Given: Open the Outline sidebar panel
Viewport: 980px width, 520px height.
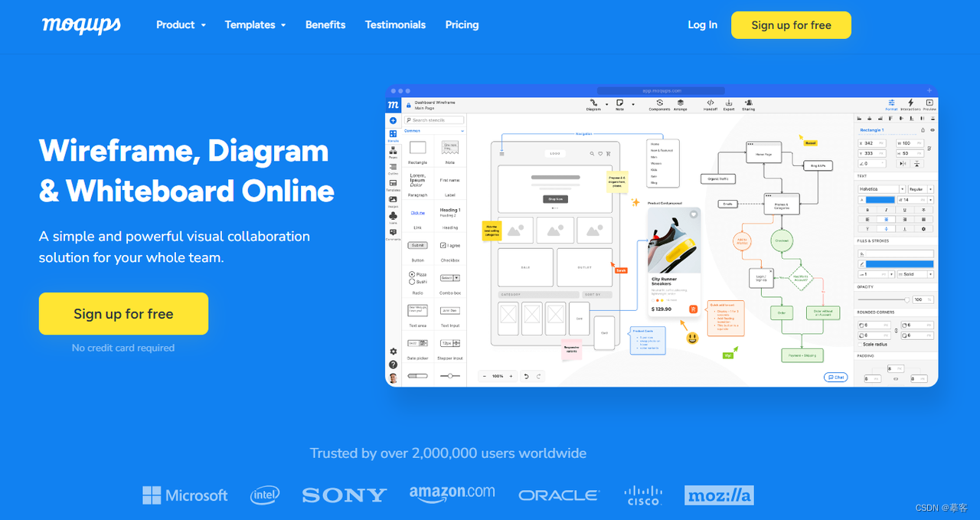Looking at the screenshot, I should (x=393, y=168).
